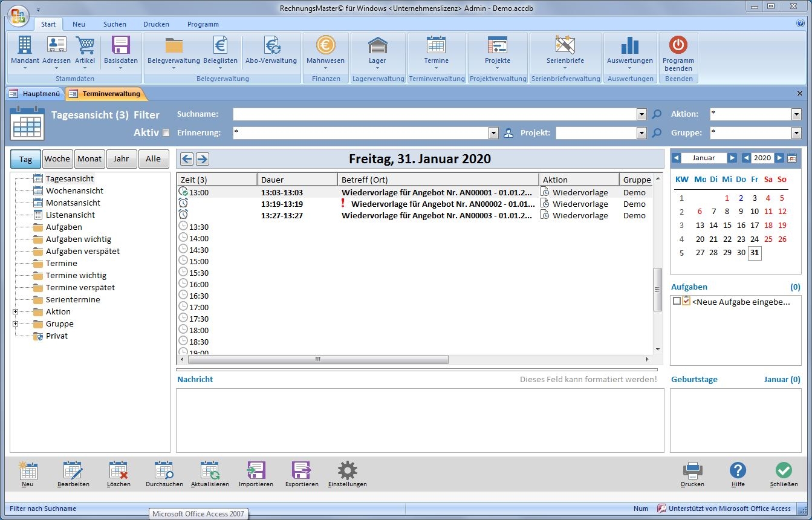
Task: Go to the next day arrow
Action: tap(203, 159)
